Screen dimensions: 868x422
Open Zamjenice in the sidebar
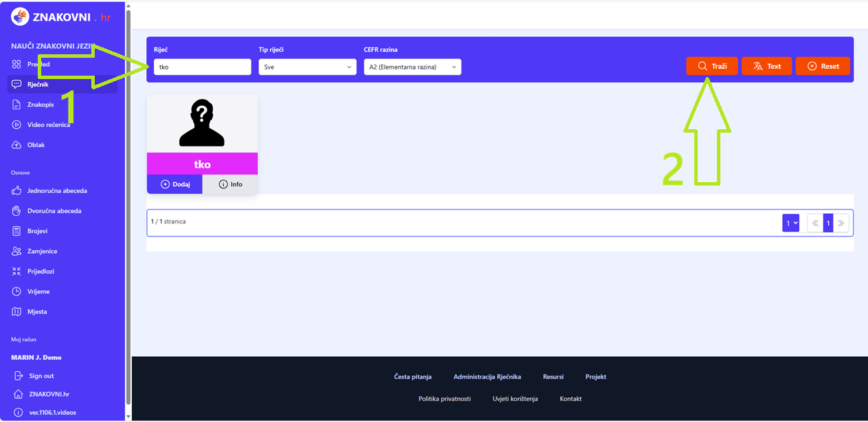click(x=42, y=252)
